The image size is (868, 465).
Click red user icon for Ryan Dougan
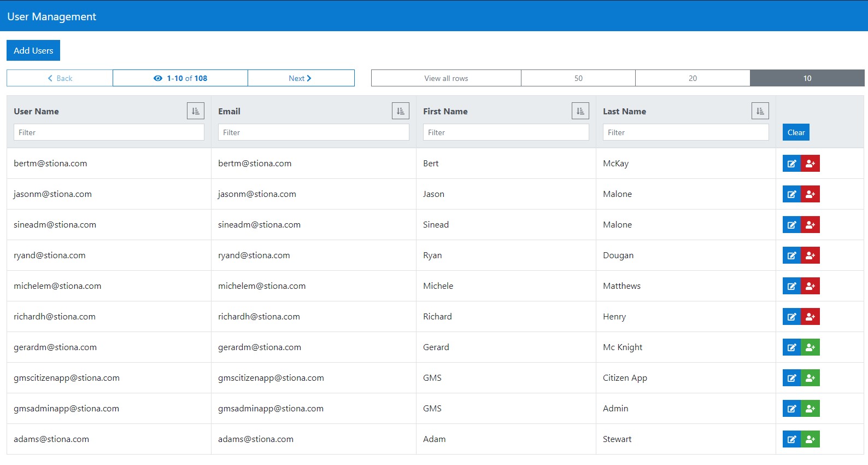pos(810,255)
